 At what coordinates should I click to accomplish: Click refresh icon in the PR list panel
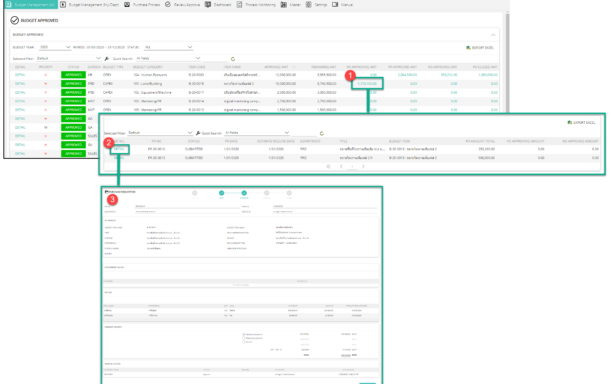click(322, 133)
